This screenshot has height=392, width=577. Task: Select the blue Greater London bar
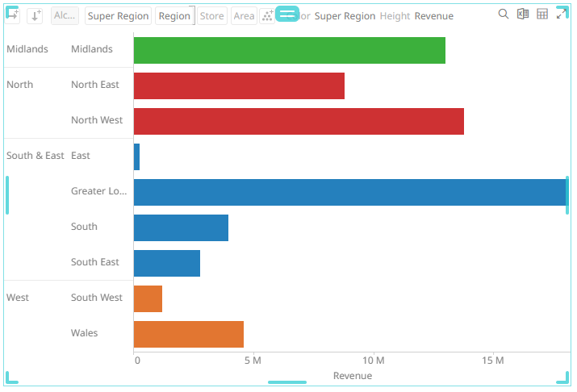tap(350, 192)
